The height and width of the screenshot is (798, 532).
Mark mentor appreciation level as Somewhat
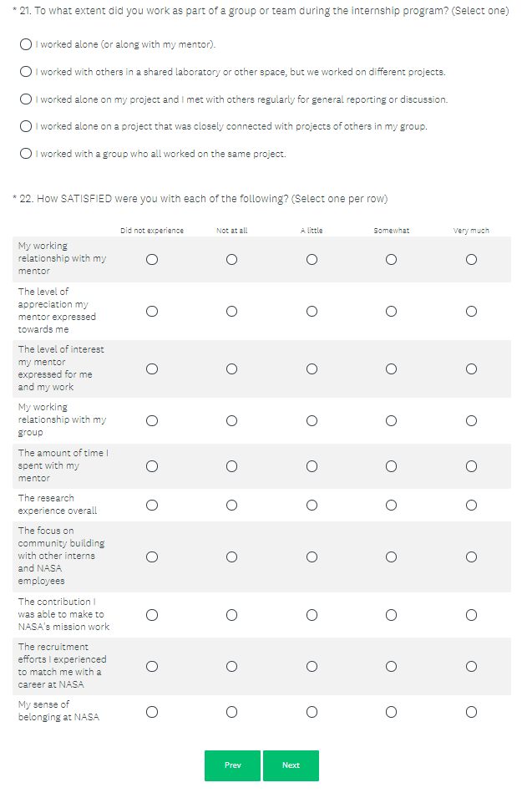[391, 312]
